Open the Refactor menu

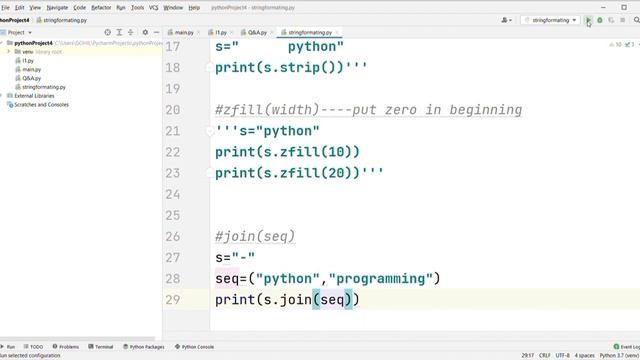click(101, 8)
